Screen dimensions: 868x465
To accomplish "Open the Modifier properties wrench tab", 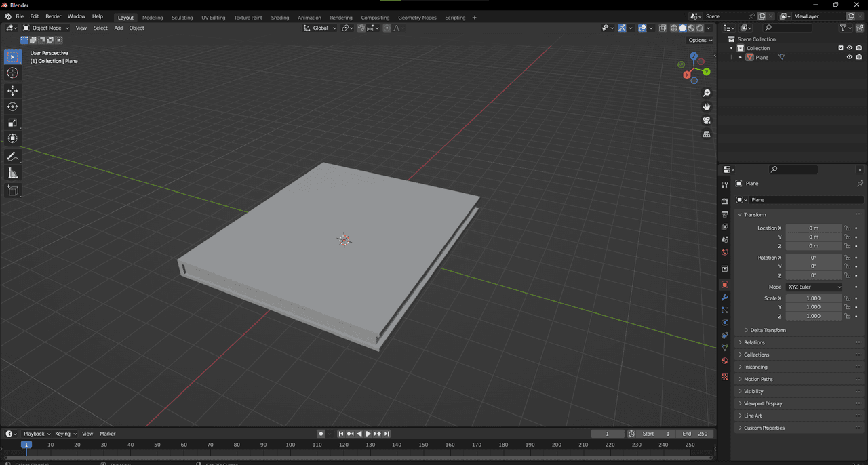I will point(724,298).
